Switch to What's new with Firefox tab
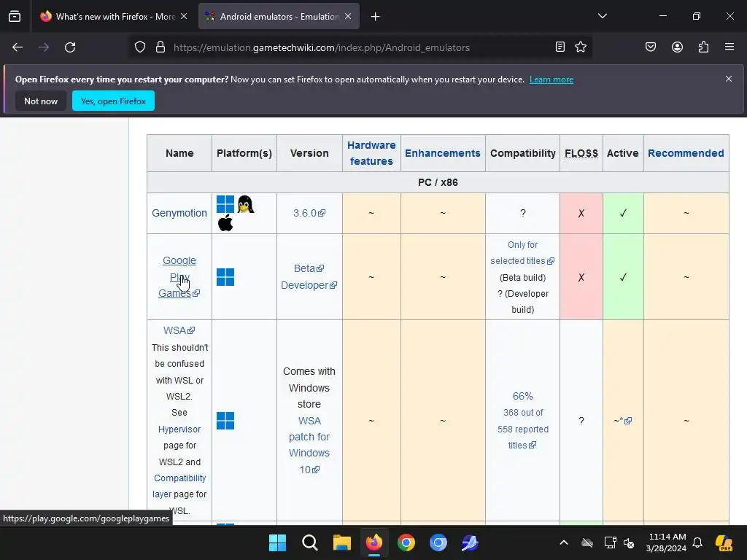 113,17
